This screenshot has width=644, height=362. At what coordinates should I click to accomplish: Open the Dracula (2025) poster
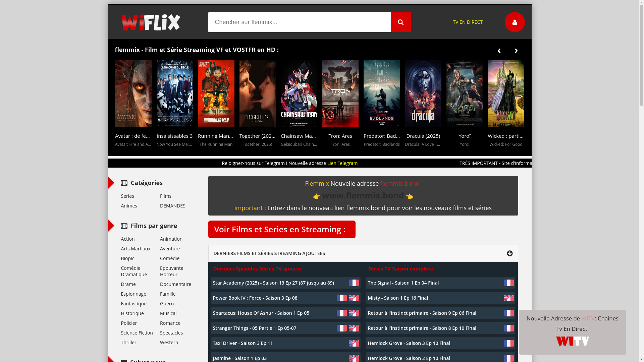point(423,94)
